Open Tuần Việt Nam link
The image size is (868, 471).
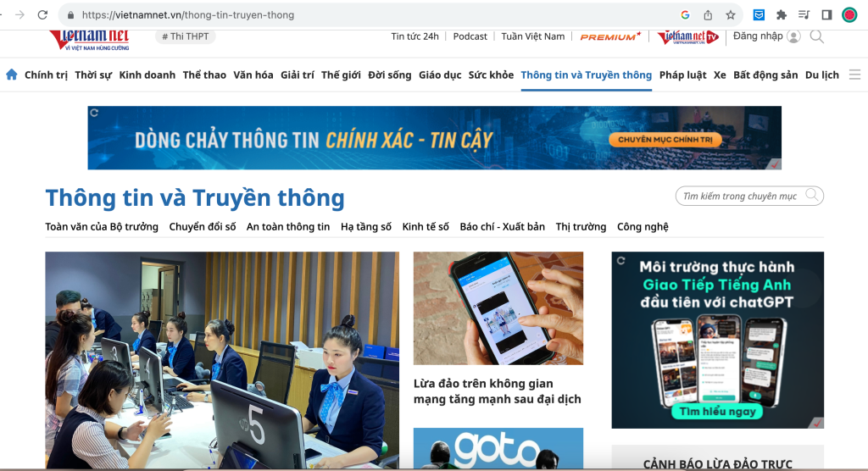click(x=532, y=36)
